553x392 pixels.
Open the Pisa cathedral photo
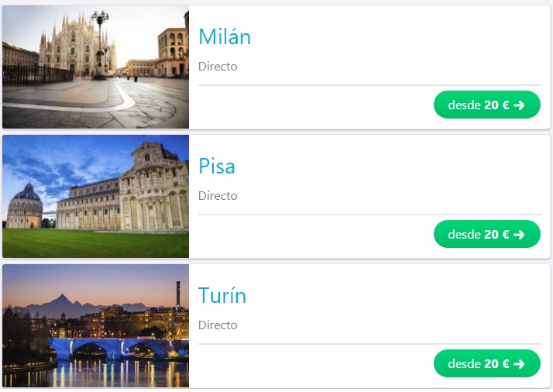(95, 197)
